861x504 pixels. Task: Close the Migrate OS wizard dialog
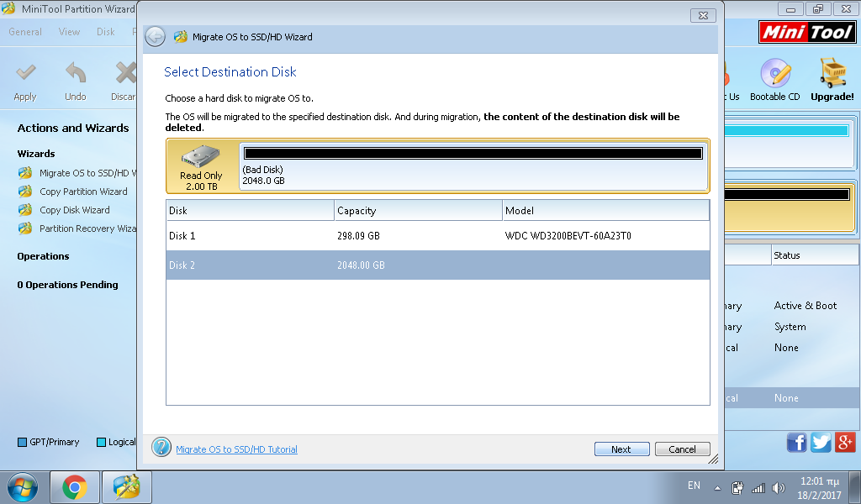tap(703, 15)
